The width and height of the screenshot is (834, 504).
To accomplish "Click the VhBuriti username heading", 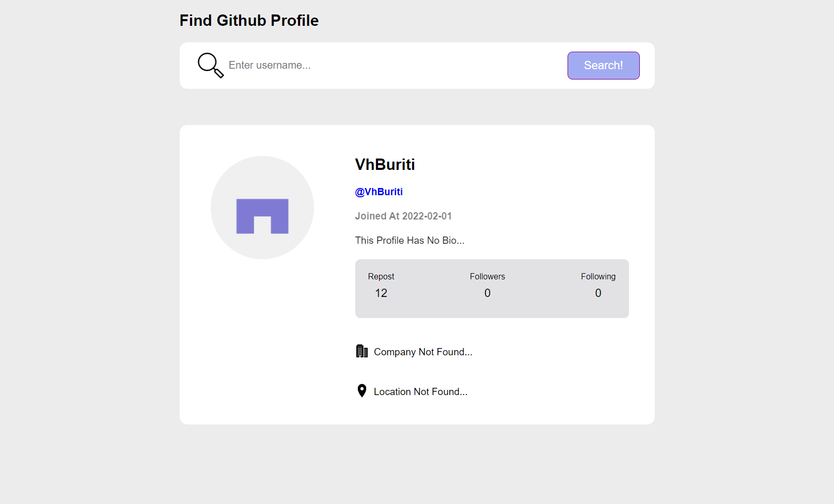I will (385, 164).
